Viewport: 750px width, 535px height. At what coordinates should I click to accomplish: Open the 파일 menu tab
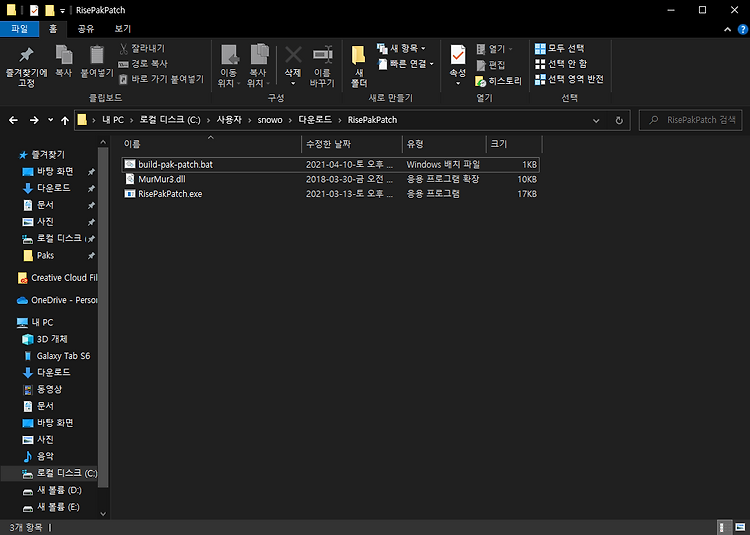tap(20, 29)
